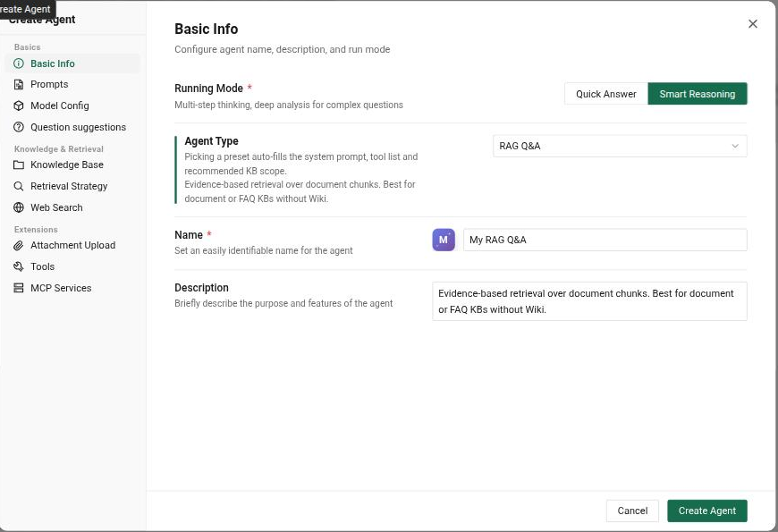Select Smart Reasoning running mode
Screen dimensions: 778x532
tap(698, 94)
